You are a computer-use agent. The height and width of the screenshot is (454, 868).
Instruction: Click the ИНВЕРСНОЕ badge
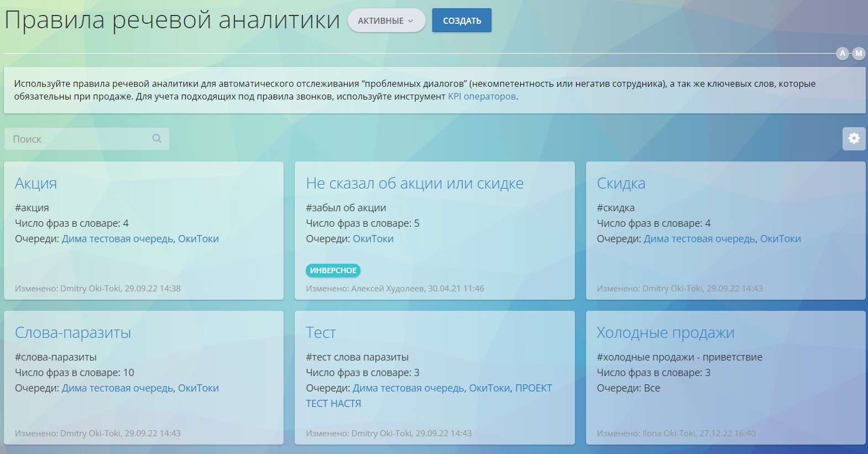[333, 270]
